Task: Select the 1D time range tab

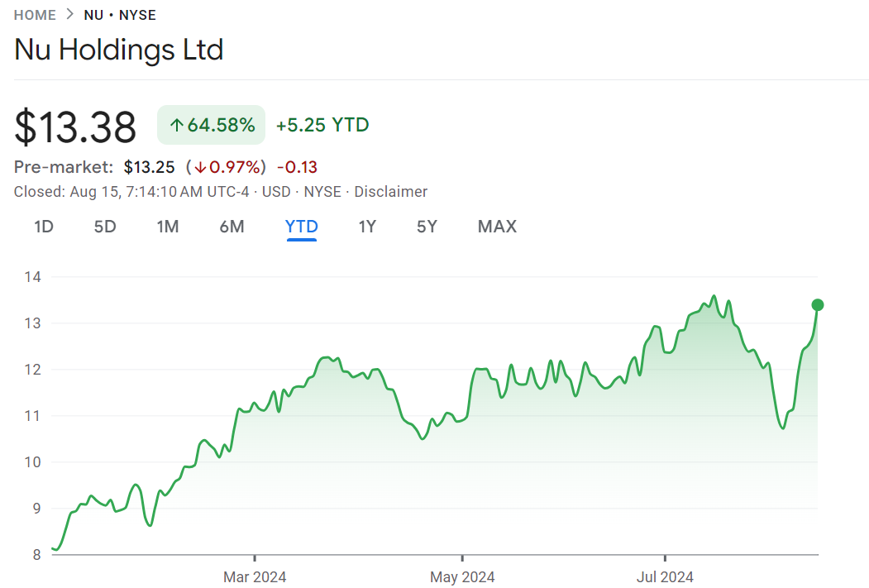Action: [44, 226]
